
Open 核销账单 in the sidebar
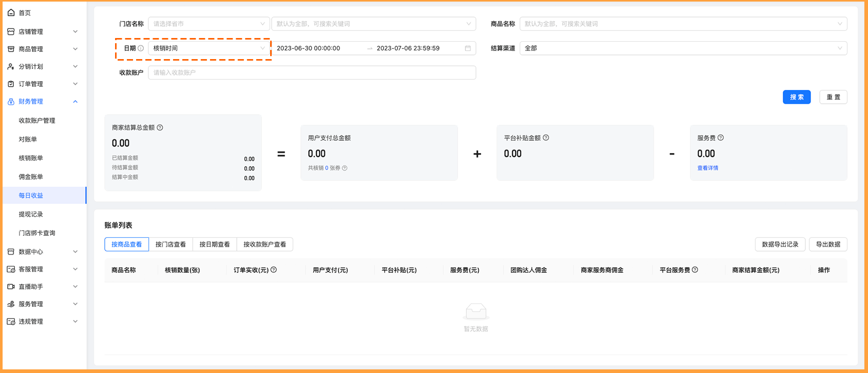(31, 158)
